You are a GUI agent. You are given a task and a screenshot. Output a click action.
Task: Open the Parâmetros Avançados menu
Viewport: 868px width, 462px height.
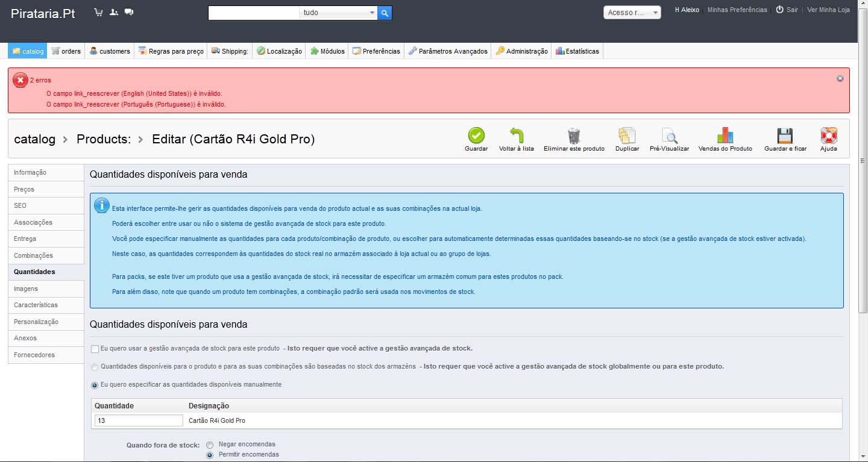click(x=448, y=51)
